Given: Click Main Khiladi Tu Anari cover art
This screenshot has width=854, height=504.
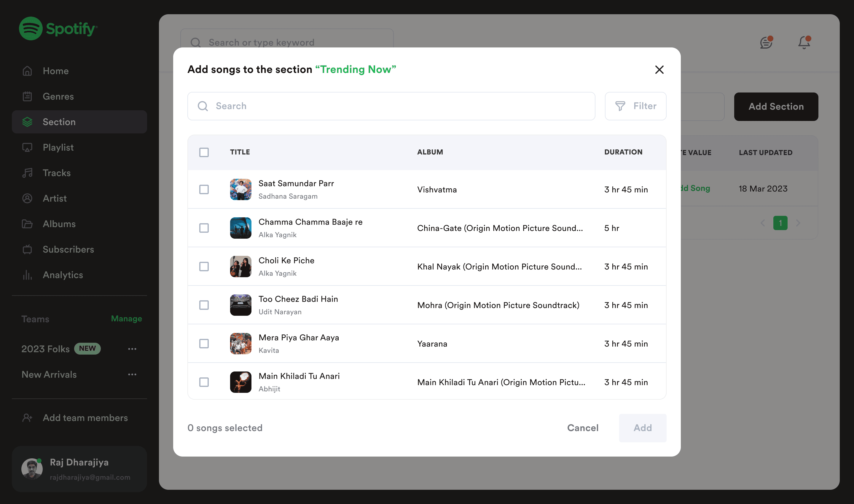Looking at the screenshot, I should pos(240,382).
